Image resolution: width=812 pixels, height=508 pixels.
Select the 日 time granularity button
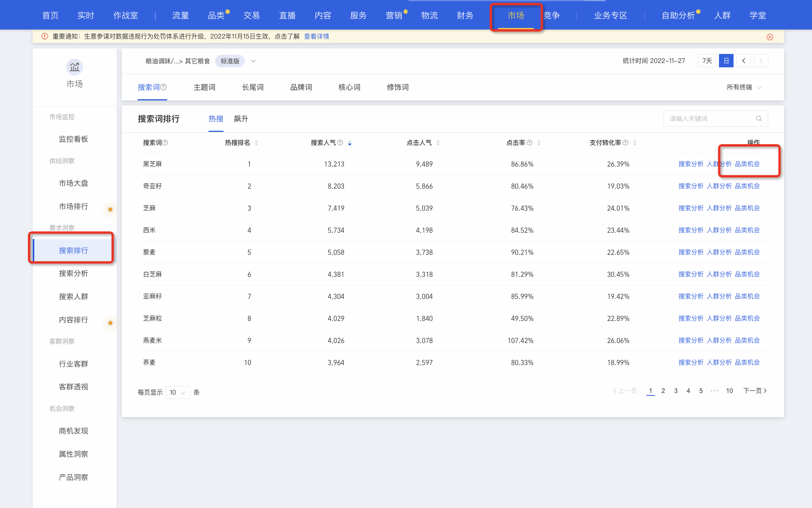tap(726, 61)
